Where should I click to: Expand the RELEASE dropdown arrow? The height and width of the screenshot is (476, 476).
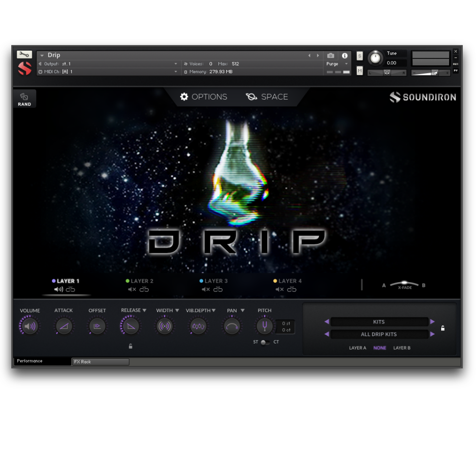pyautogui.click(x=144, y=311)
